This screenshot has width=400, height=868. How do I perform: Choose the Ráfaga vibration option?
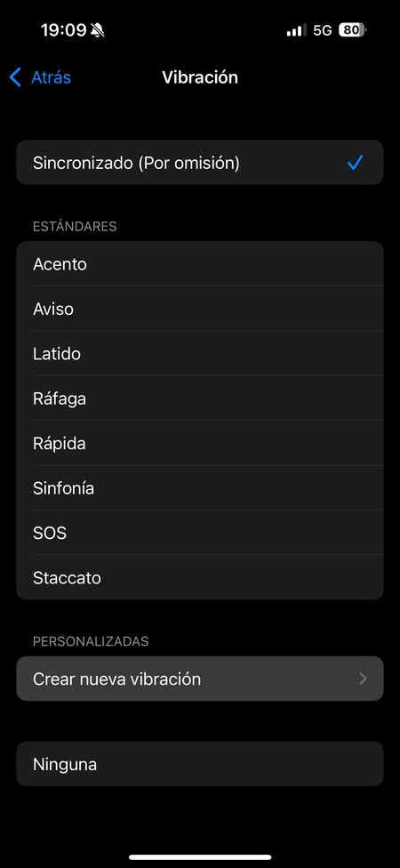pyautogui.click(x=200, y=398)
